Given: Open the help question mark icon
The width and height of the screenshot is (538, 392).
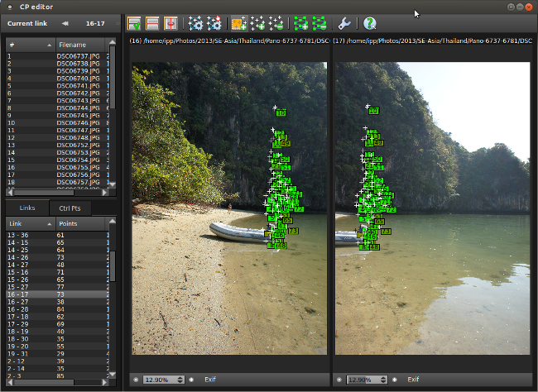Looking at the screenshot, I should pyautogui.click(x=370, y=24).
